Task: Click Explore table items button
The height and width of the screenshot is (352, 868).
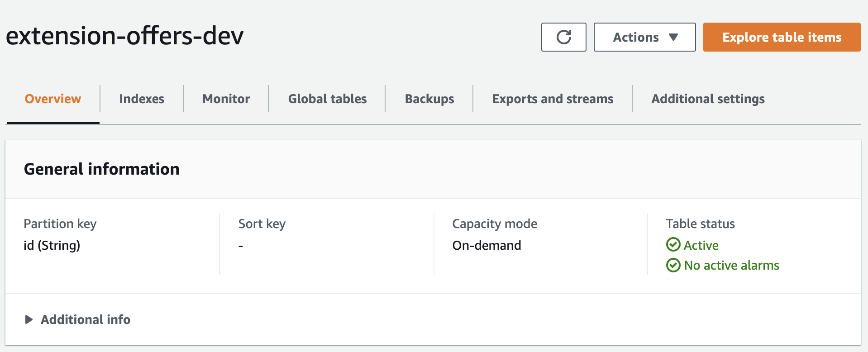Action: 782,37
